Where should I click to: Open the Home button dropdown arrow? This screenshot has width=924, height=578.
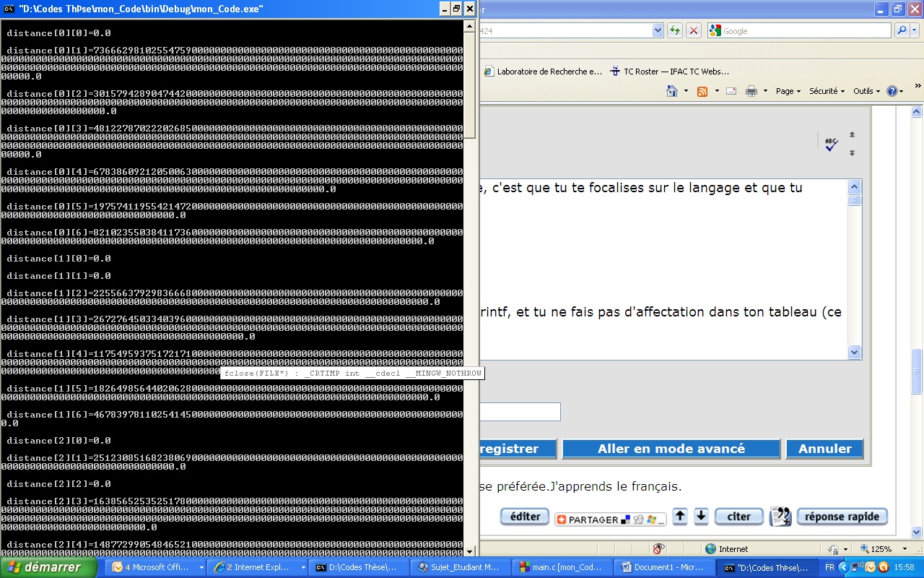pyautogui.click(x=687, y=91)
